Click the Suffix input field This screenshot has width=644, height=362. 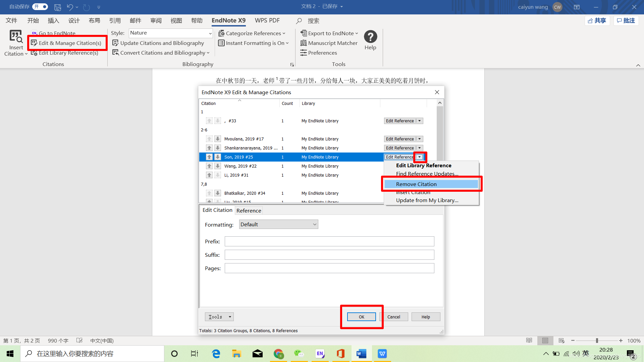[x=329, y=255]
